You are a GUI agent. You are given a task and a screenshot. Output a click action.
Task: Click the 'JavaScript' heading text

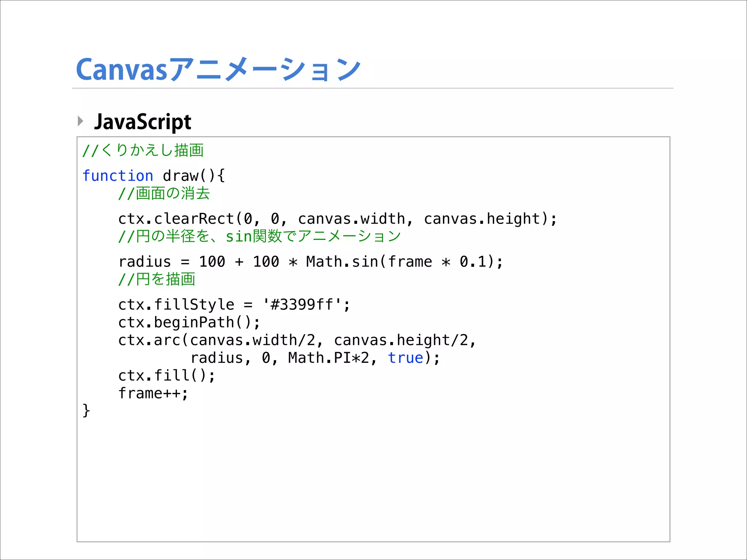coord(143,122)
